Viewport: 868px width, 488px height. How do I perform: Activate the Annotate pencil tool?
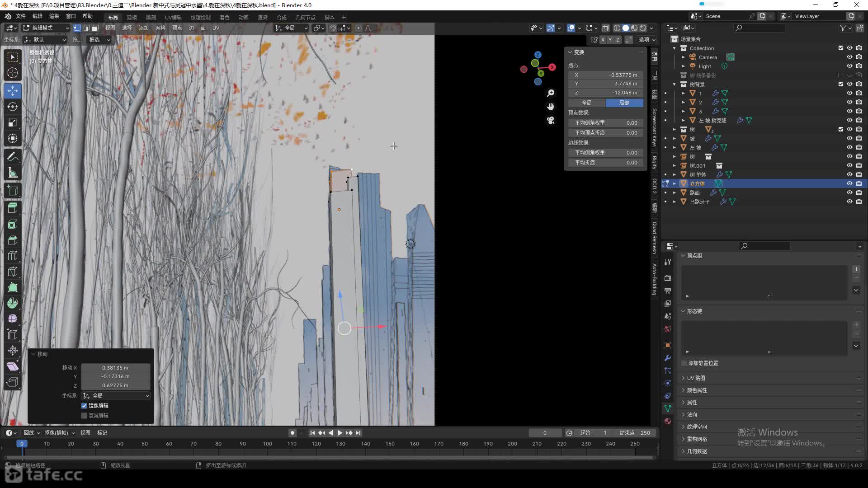13,157
